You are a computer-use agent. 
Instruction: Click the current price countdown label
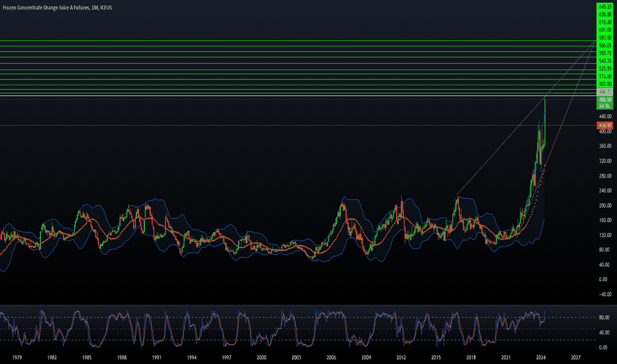click(605, 106)
